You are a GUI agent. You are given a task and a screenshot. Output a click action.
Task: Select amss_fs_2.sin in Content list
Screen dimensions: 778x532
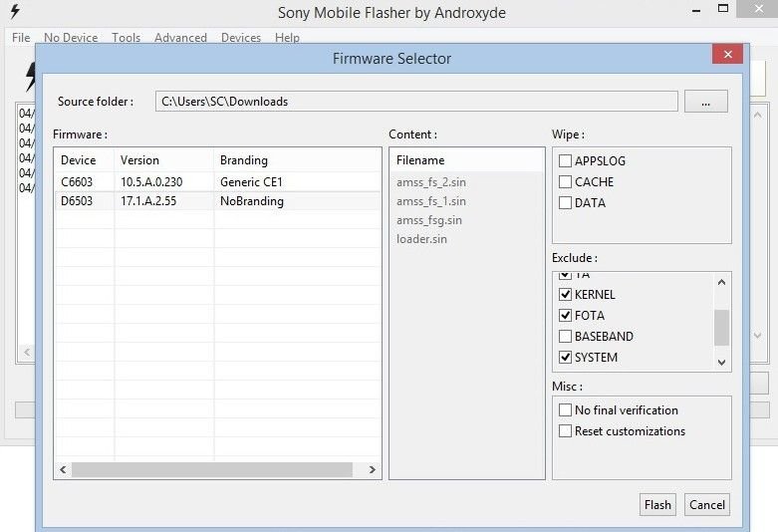click(431, 182)
